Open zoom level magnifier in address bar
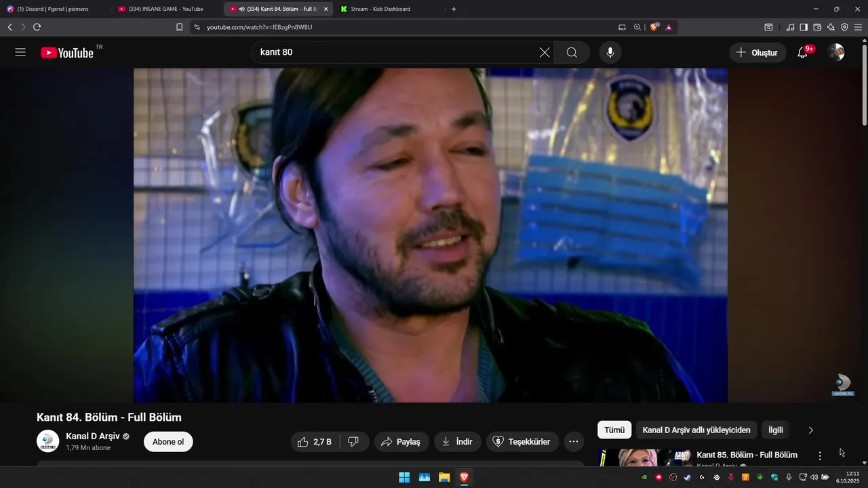The image size is (868, 488). coord(637,27)
